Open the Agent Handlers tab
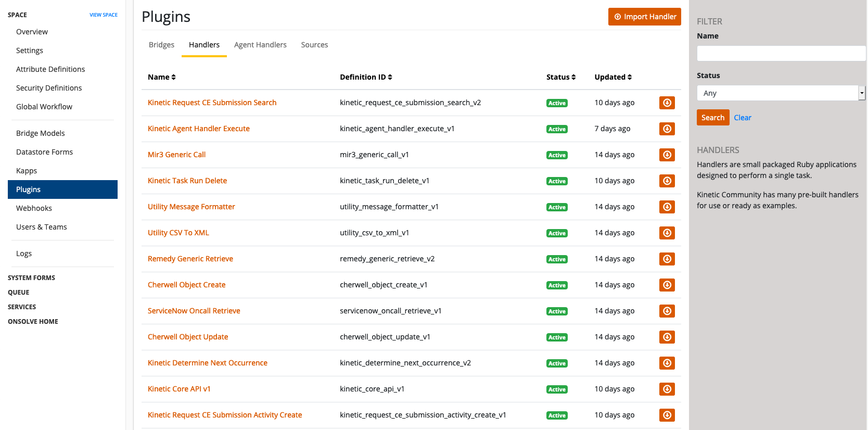This screenshot has width=868, height=430. click(260, 45)
